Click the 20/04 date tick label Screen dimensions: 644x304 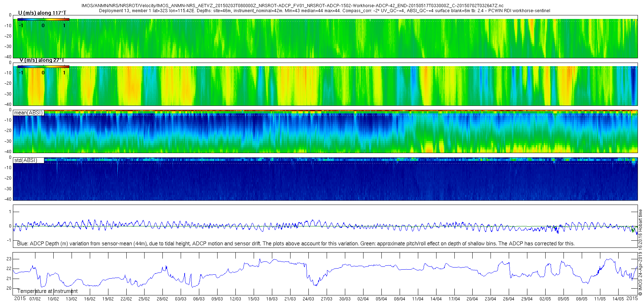(x=472, y=299)
